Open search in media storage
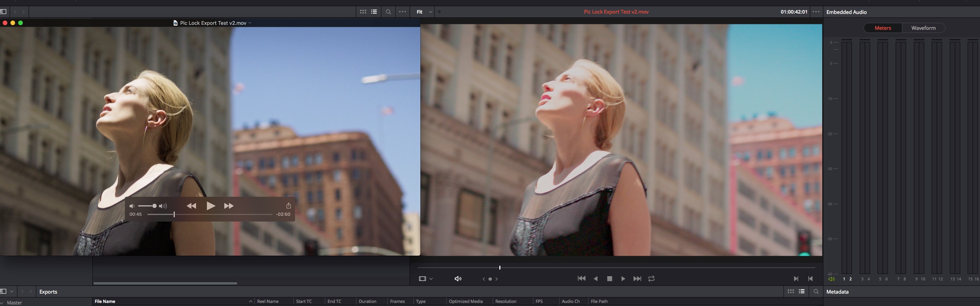This screenshot has width=980, height=306. pos(388,12)
